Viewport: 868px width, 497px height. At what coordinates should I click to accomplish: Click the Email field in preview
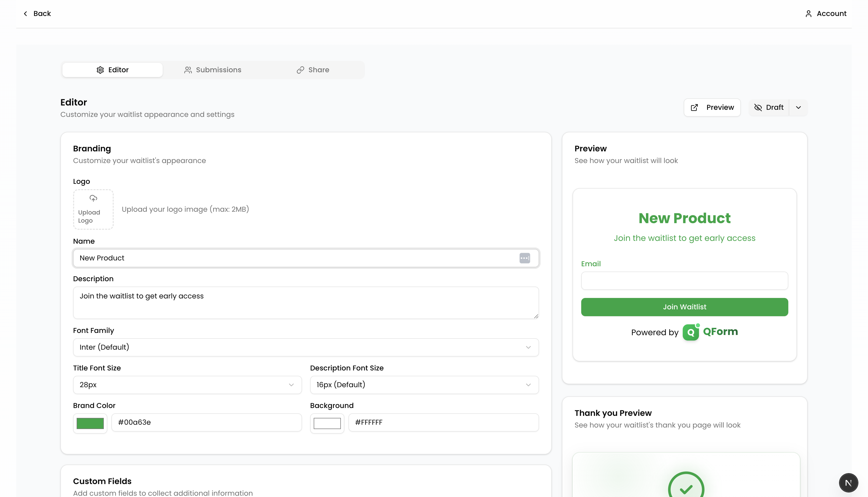685,281
